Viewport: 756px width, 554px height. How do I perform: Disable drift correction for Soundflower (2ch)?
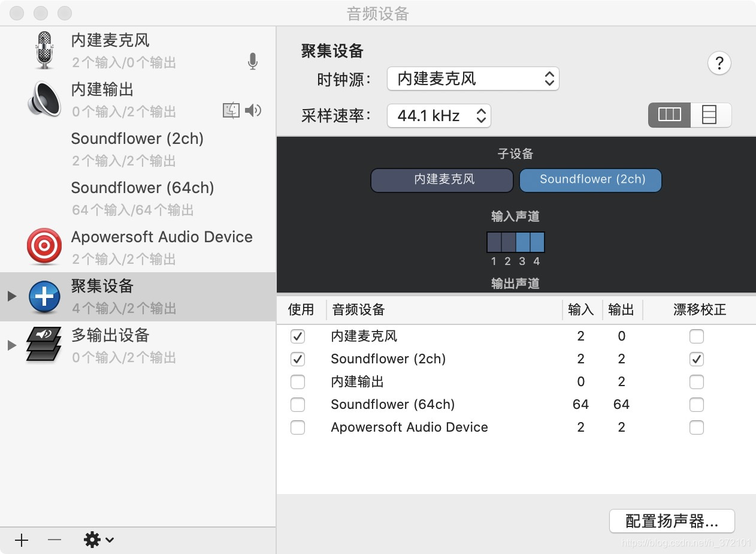click(696, 359)
